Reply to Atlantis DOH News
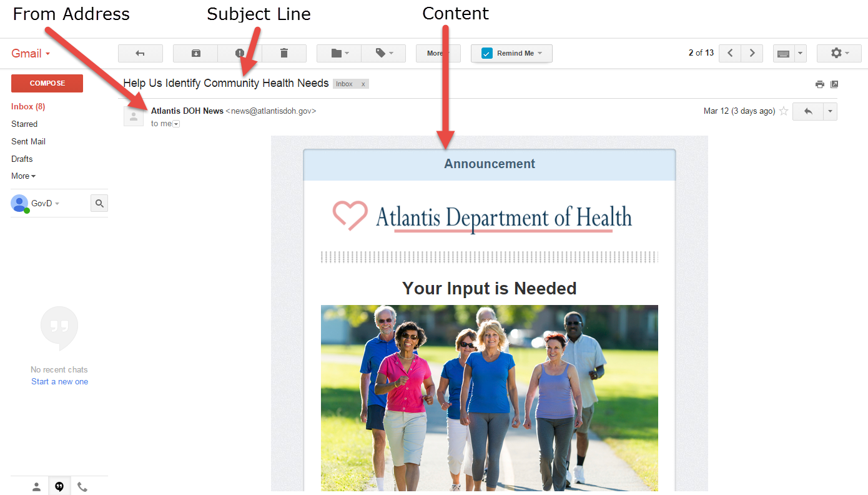Screen dimensions: 868x495 coord(807,111)
